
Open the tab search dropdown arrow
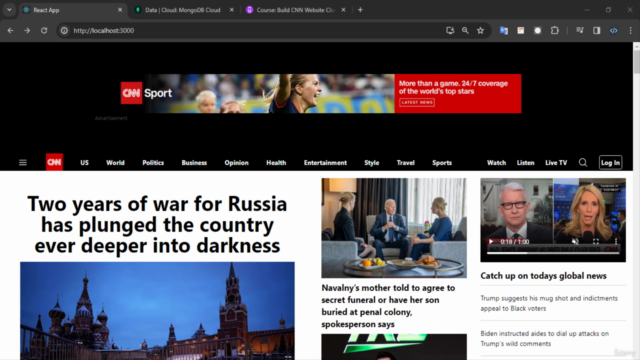9,10
